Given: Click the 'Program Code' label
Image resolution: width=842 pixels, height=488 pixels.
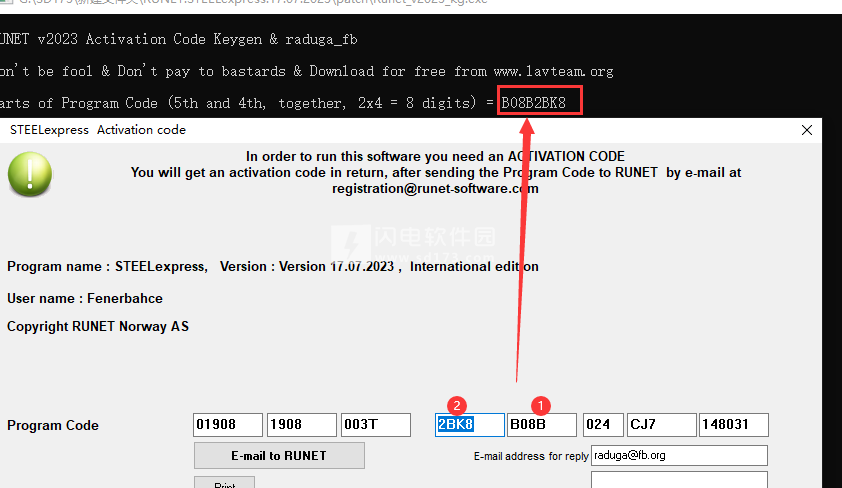Looking at the screenshot, I should point(53,425).
